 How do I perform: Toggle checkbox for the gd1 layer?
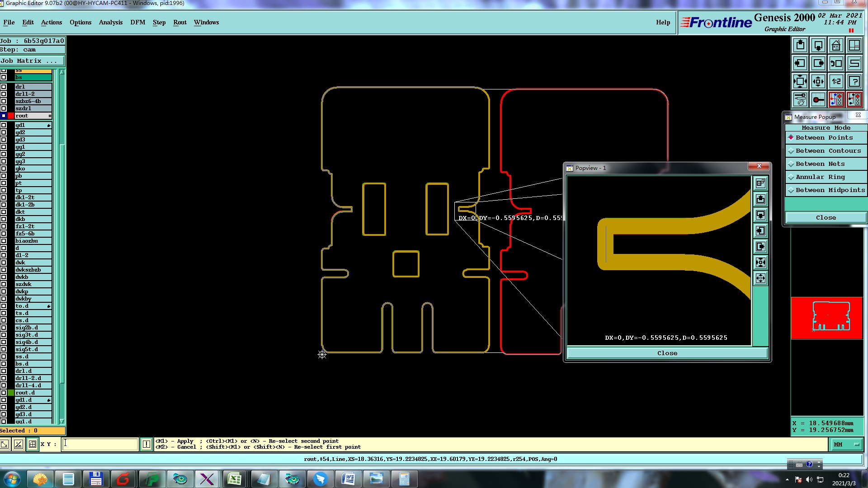tap(4, 125)
